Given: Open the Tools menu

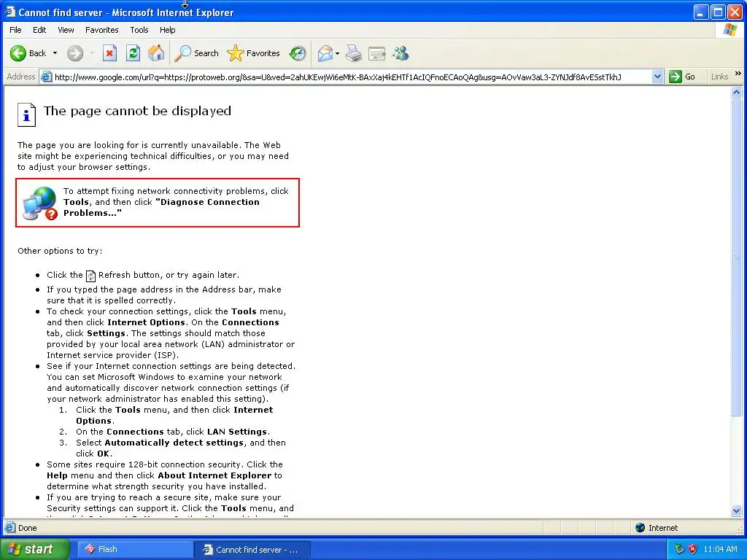Looking at the screenshot, I should [x=139, y=30].
